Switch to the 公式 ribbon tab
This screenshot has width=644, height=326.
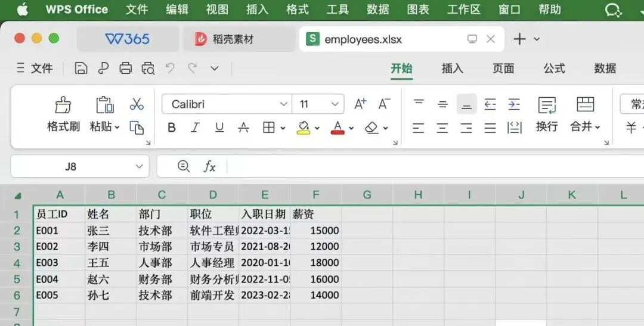555,68
